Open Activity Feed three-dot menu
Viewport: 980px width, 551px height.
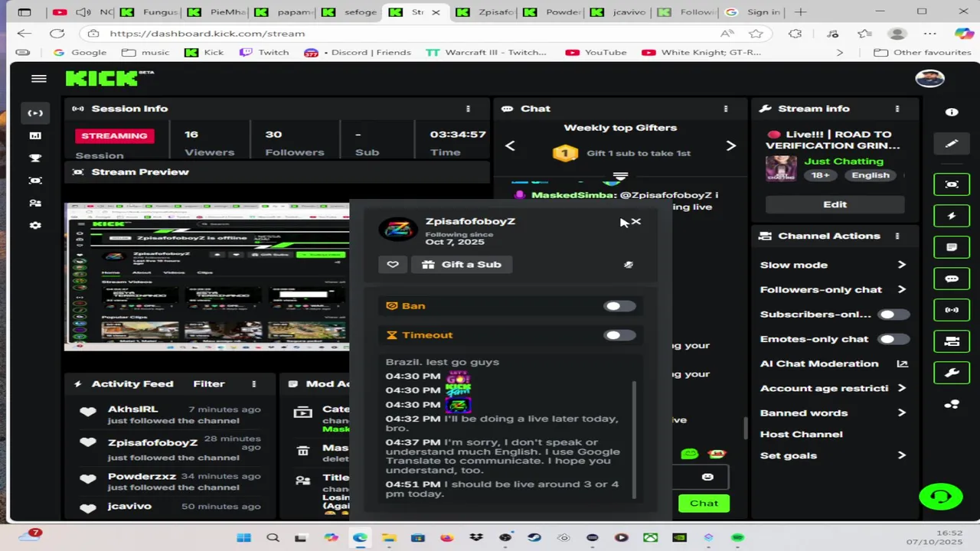(x=253, y=384)
